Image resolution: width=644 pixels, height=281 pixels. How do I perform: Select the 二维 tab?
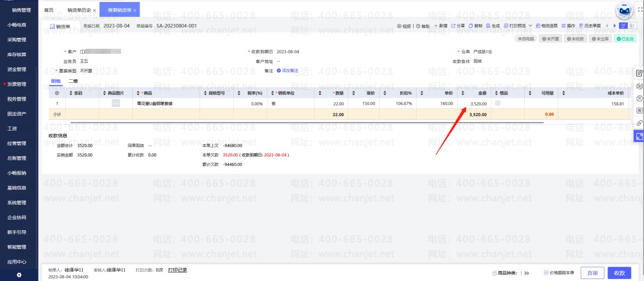click(73, 81)
